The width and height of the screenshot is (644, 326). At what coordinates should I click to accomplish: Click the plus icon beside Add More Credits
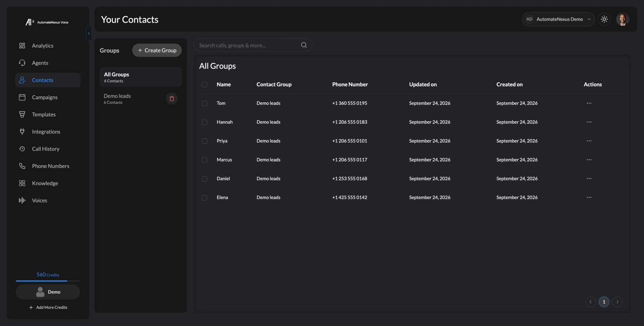point(31,308)
